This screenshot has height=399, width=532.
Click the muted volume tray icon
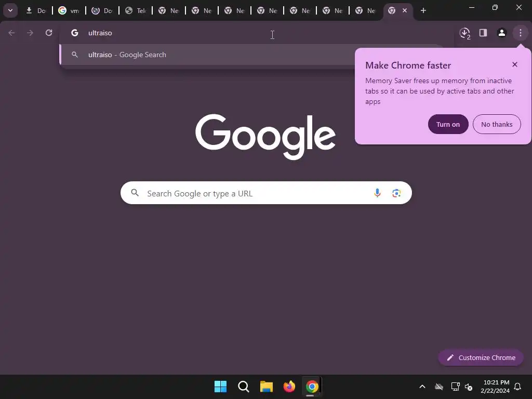pyautogui.click(x=469, y=387)
